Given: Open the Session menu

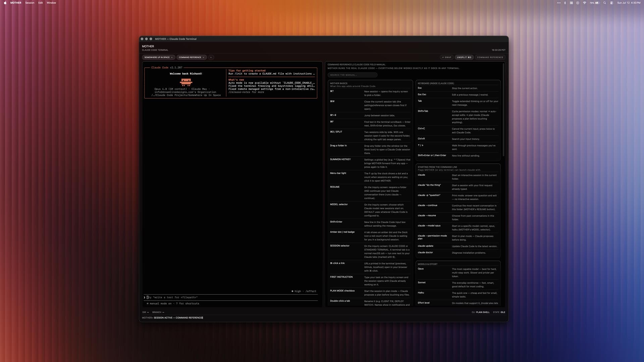Looking at the screenshot, I should coord(30,3).
